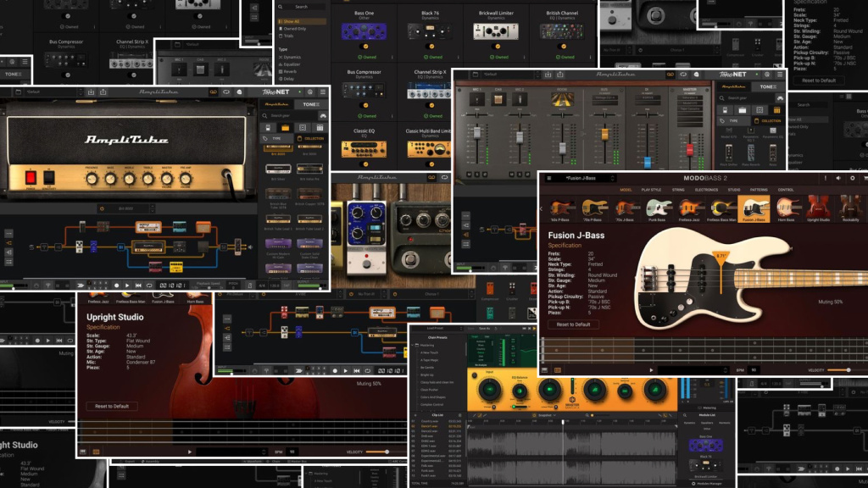Screen dimensions: 868x488
Task: Rewind playback in AmpliTube amp window transport
Action: tap(138, 286)
